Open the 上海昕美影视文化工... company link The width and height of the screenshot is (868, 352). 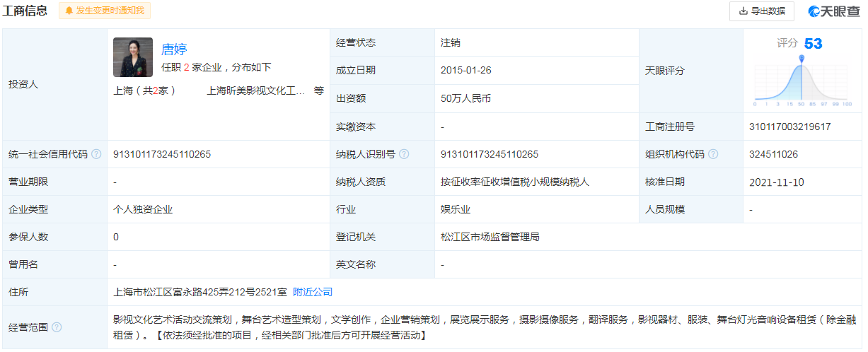[256, 90]
